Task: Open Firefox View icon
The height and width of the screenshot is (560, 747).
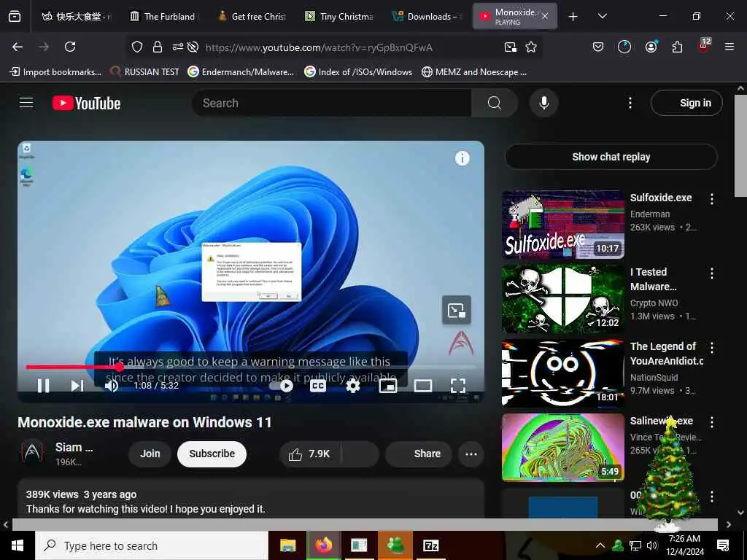Action: tap(15, 17)
